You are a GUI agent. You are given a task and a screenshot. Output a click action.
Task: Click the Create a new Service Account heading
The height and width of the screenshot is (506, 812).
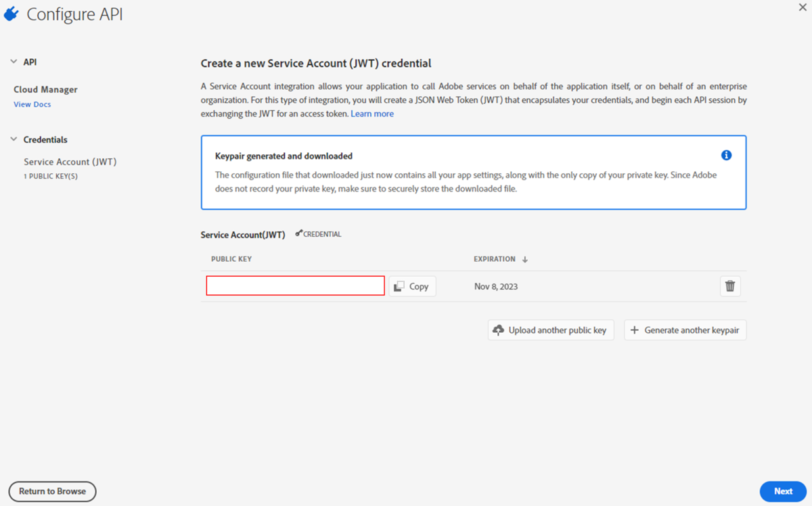tap(316, 63)
